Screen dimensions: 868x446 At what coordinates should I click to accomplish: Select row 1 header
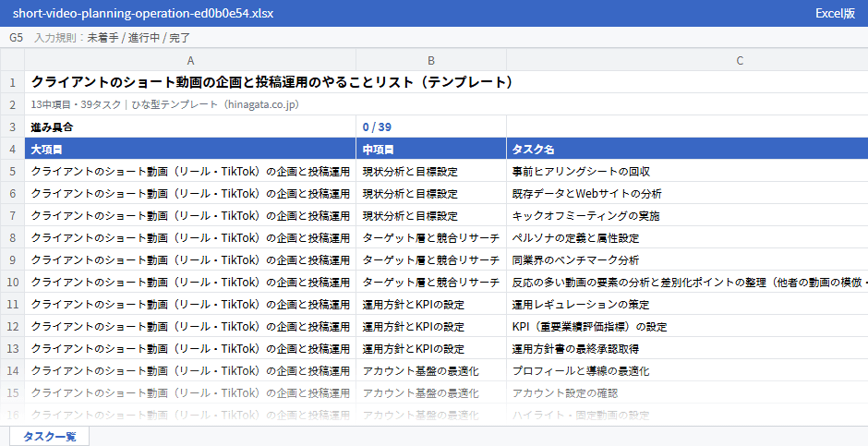12,82
